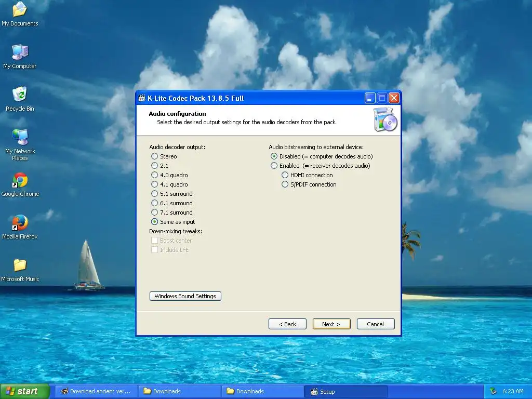Click the codec pack disc box image
Viewport: 532px width, 399px height.
385,119
